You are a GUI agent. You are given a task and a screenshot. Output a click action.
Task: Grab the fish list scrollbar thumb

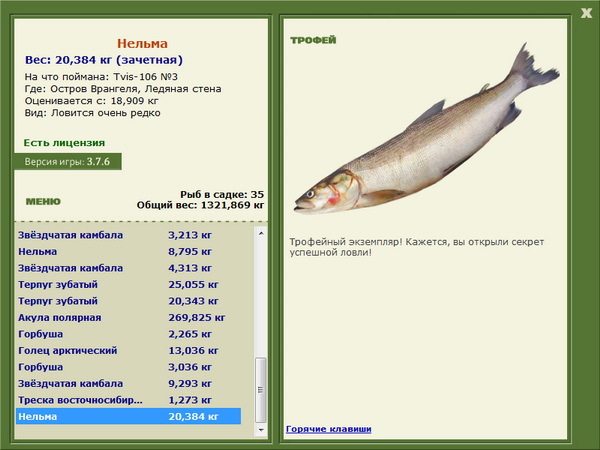tap(261, 390)
